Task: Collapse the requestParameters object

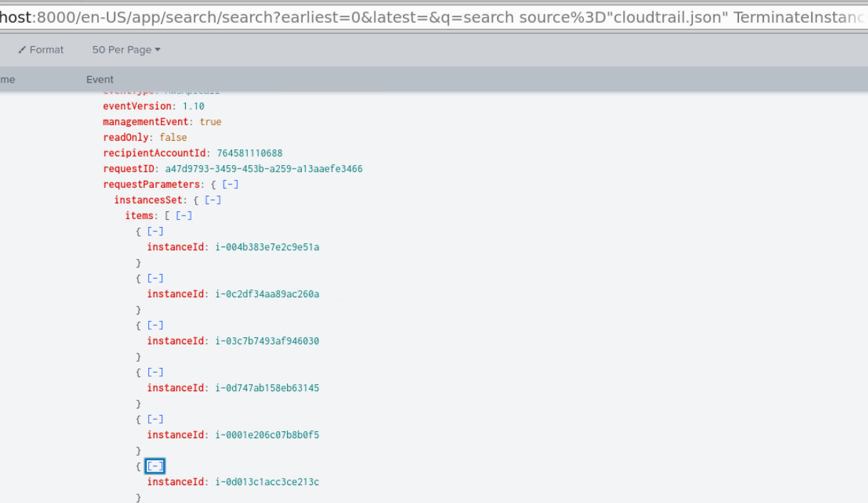Action: pos(230,184)
